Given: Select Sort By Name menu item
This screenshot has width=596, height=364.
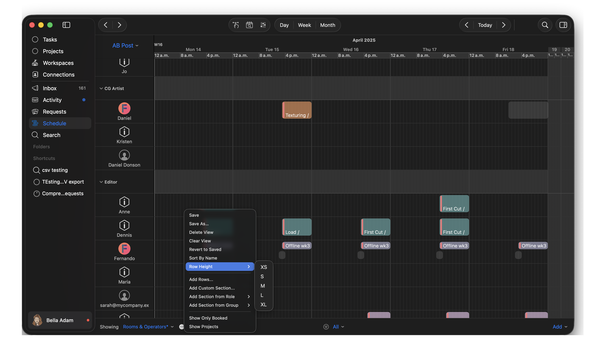Looking at the screenshot, I should 203,258.
